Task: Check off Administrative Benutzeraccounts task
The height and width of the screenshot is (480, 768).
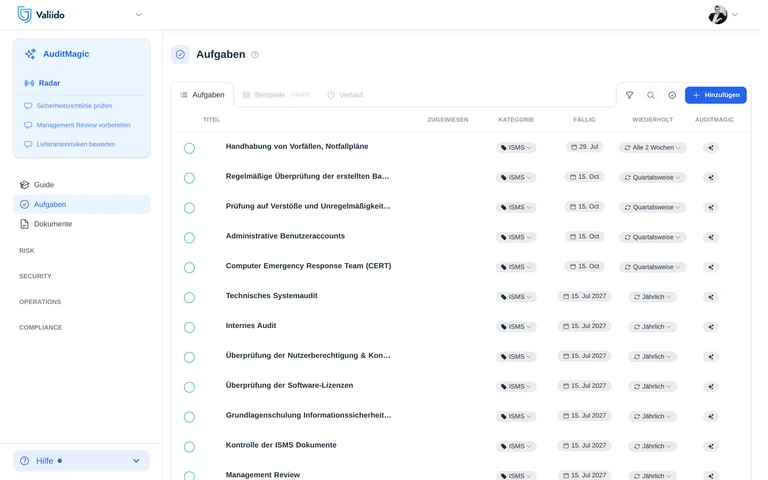Action: tap(189, 238)
